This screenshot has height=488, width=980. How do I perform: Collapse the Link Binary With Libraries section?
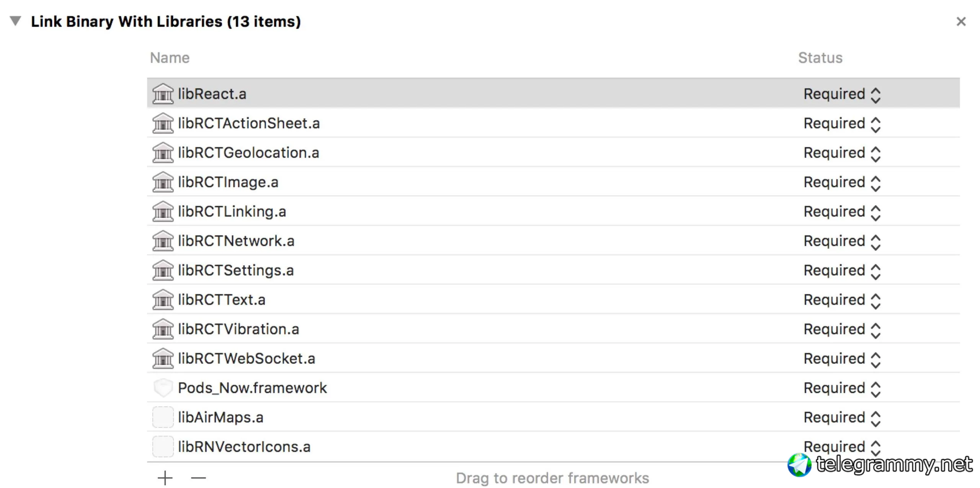tap(15, 21)
